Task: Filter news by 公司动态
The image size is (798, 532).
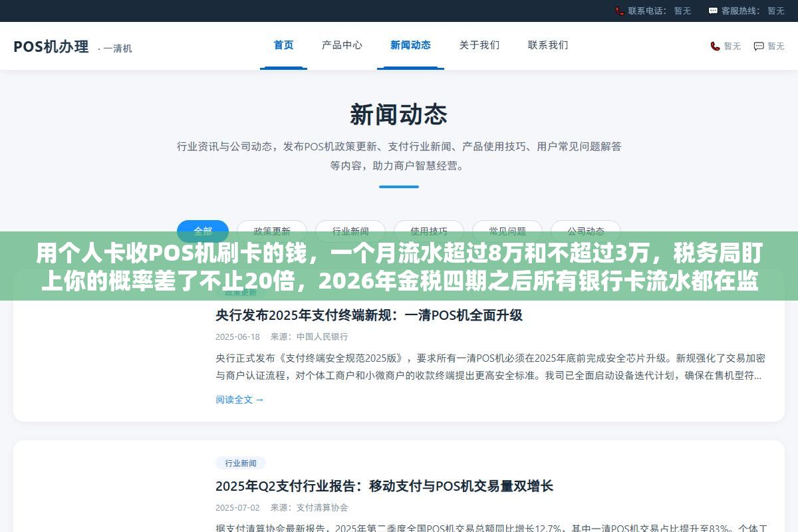Action: tap(586, 231)
